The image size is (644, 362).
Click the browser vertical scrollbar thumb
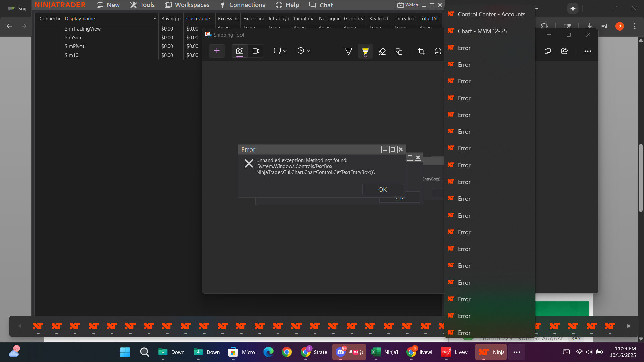pyautogui.click(x=641, y=178)
